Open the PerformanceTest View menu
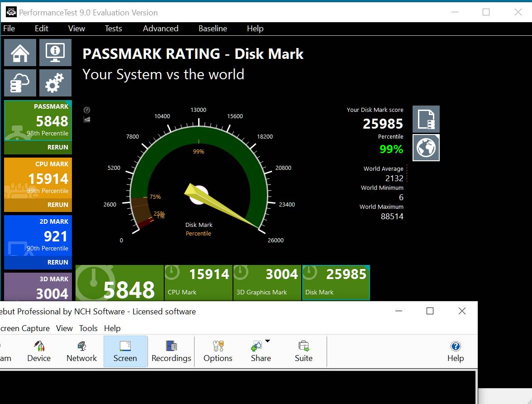The width and height of the screenshot is (532, 404). tap(76, 29)
